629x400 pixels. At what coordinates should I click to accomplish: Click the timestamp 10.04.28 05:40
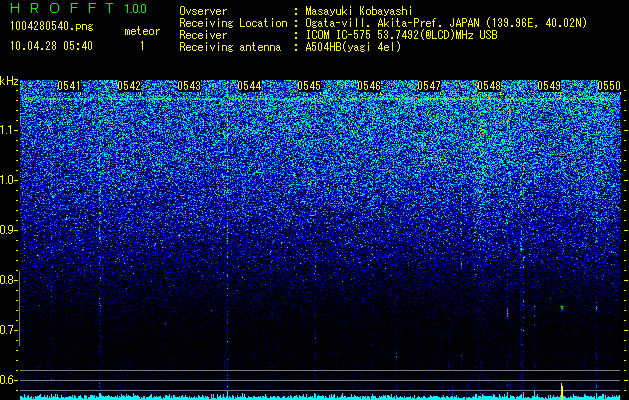click(x=51, y=46)
